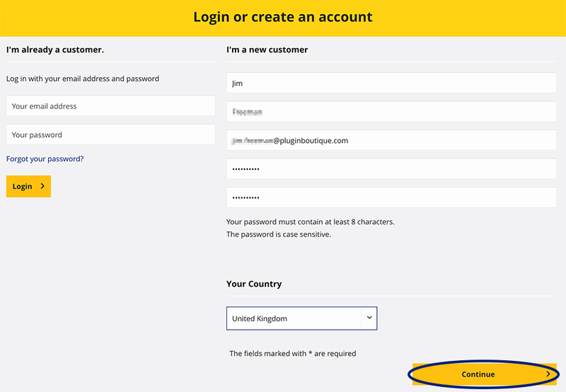Click the arrow icon on Continue button
This screenshot has height=392, width=566.
(548, 374)
